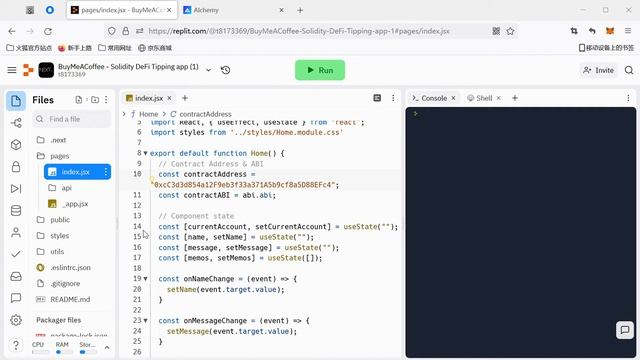Expand the resource usage panel chevron

click(107, 348)
